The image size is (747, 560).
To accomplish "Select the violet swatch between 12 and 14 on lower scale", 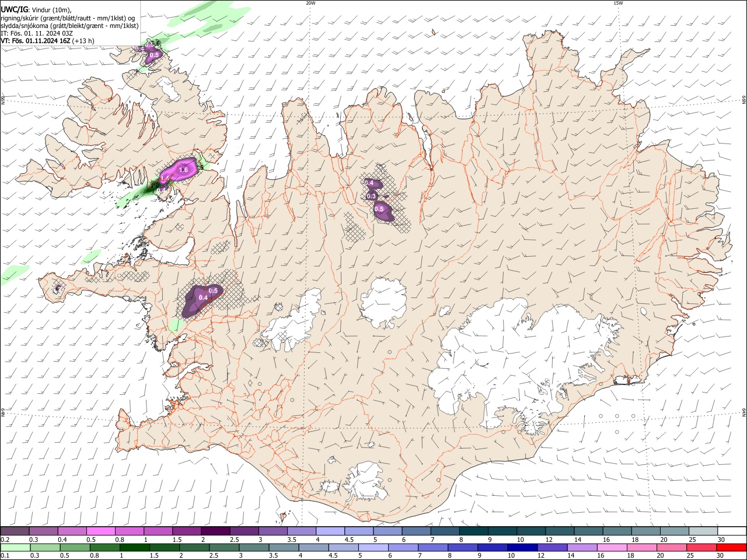I will 553,548.
